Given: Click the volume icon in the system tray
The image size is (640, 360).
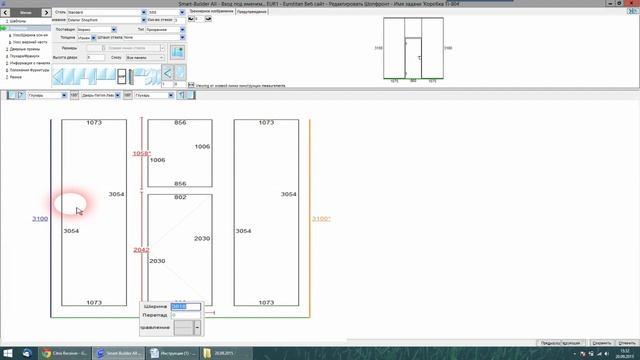Looking at the screenshot, I should 607,353.
